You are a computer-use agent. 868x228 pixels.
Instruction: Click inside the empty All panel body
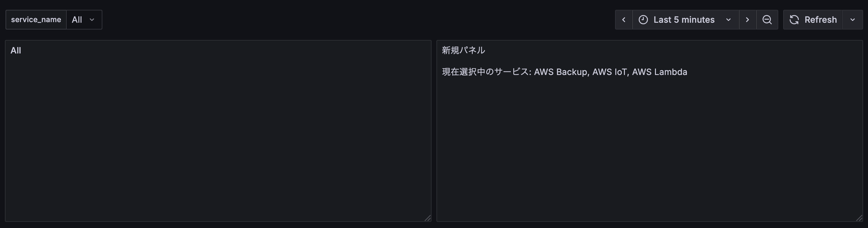click(218, 138)
